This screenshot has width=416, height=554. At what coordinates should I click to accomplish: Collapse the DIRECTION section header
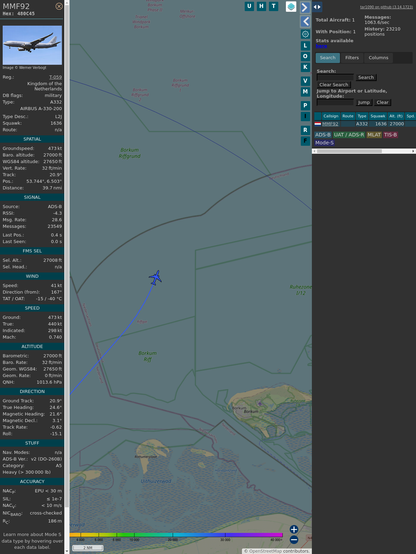[x=32, y=392]
